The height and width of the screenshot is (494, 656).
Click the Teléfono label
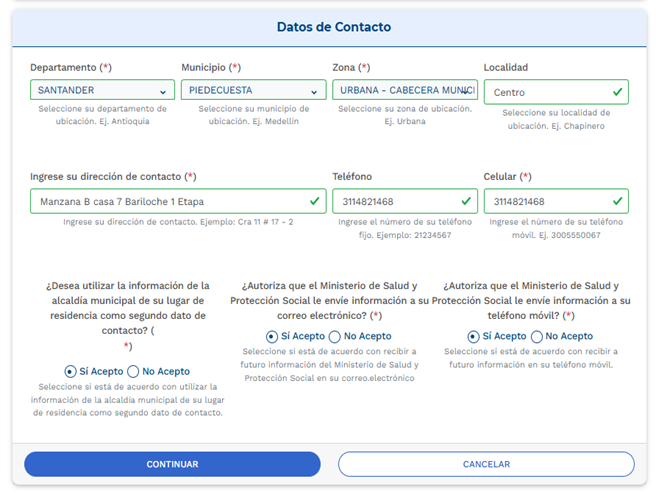click(352, 177)
